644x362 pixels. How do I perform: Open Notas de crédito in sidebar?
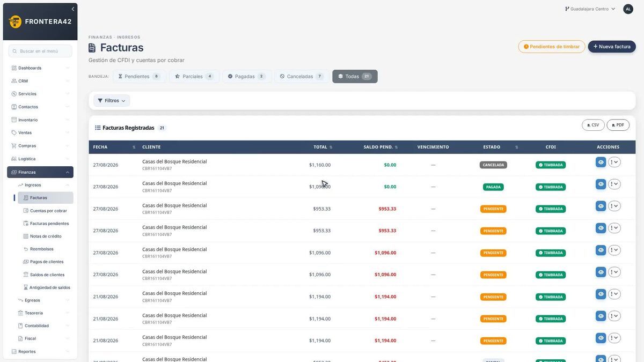46,237
